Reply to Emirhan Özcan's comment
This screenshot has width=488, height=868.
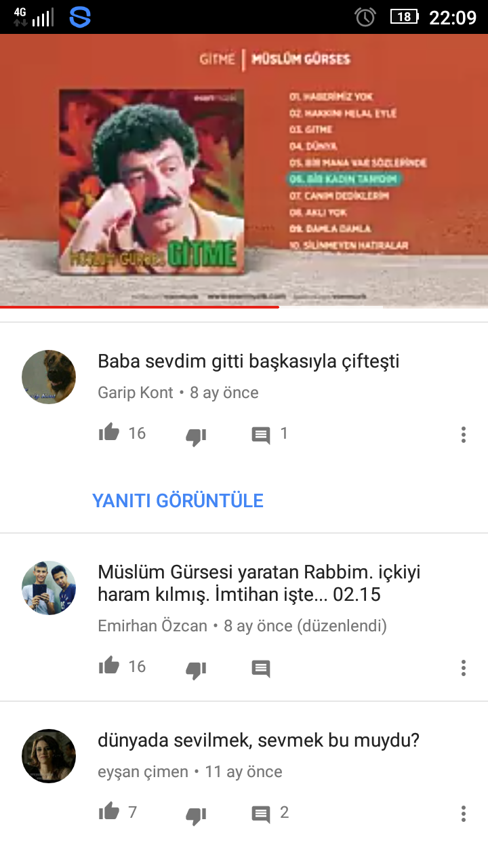(261, 669)
